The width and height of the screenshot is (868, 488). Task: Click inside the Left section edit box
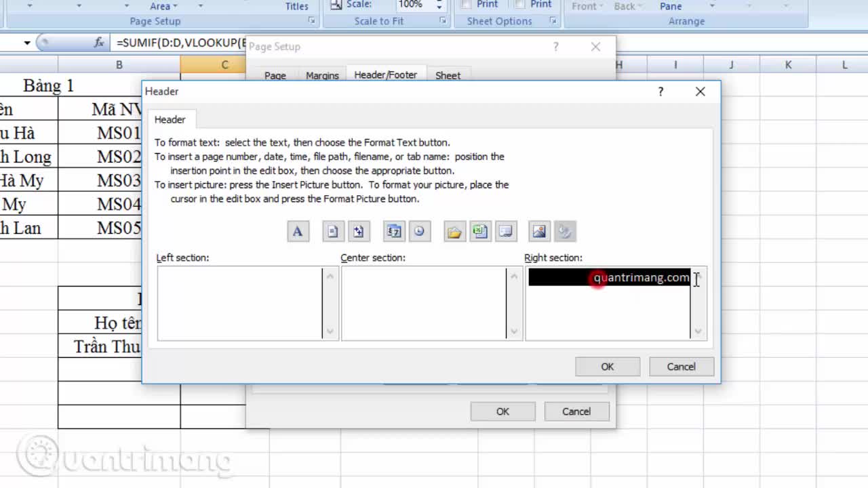pyautogui.click(x=240, y=303)
